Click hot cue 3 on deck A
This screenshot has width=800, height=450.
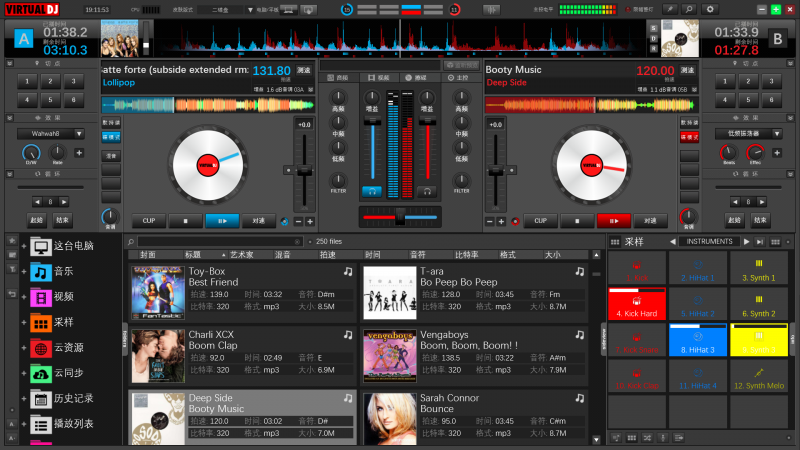pyautogui.click(x=73, y=81)
